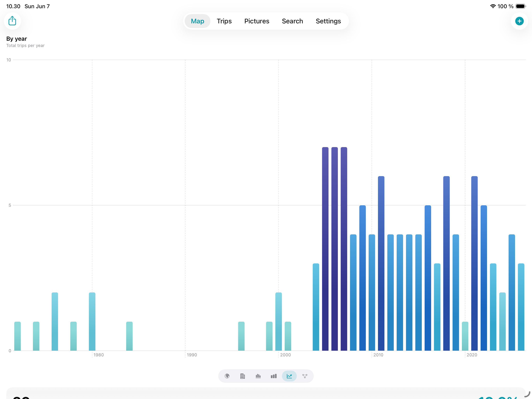This screenshot has width=532, height=399.
Task: Select the building cities view icon
Action: [242, 376]
